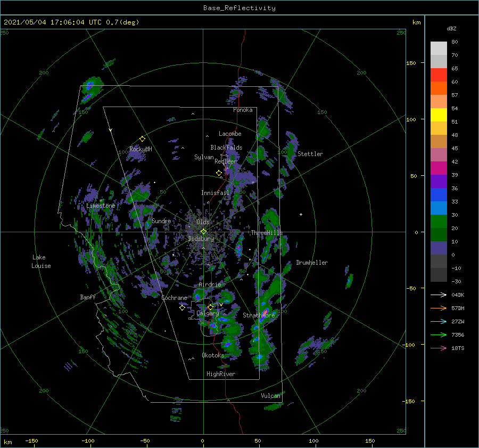Click the Didsbury city label
Viewport: 479px width, 448px height.
pyautogui.click(x=201, y=239)
